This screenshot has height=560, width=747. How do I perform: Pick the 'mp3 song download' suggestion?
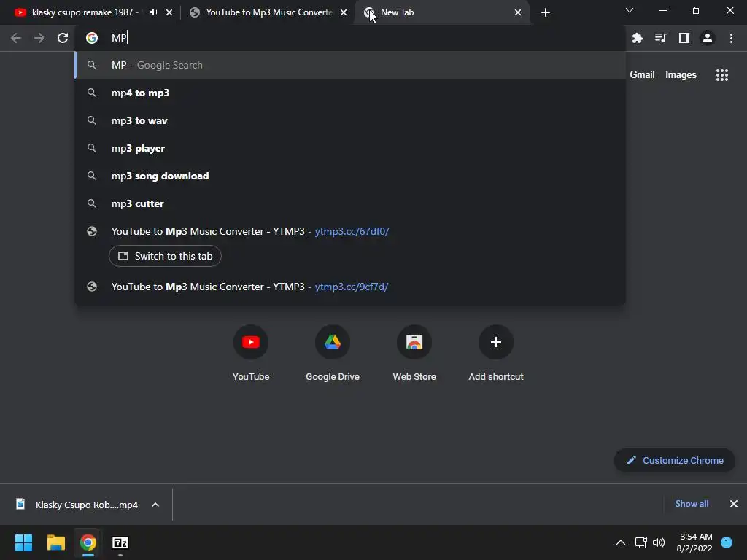(350, 176)
